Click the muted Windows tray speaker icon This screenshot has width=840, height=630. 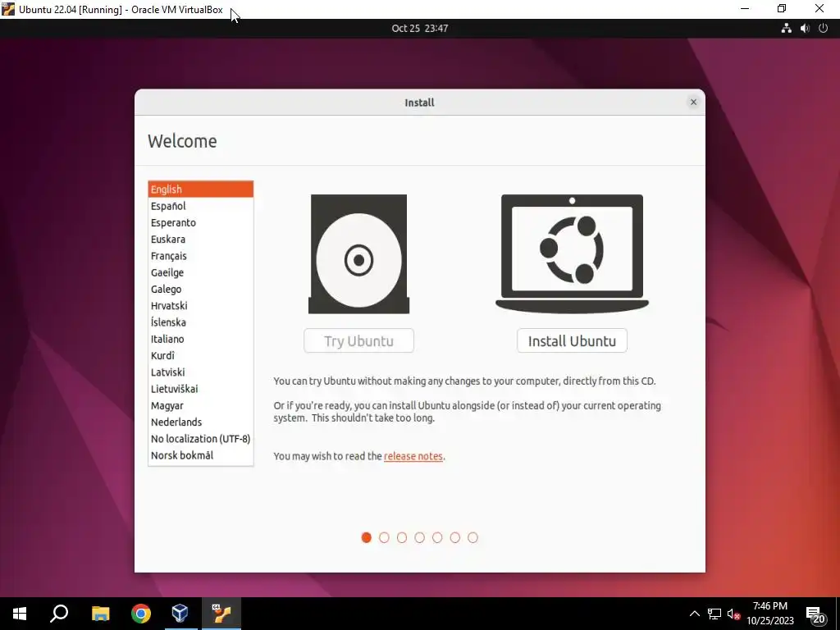(x=733, y=614)
